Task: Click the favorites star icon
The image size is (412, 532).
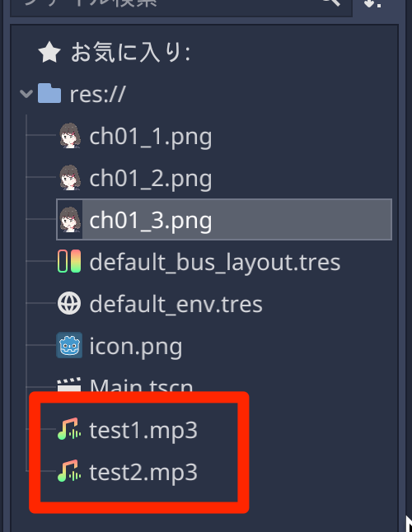Action: 49,52
